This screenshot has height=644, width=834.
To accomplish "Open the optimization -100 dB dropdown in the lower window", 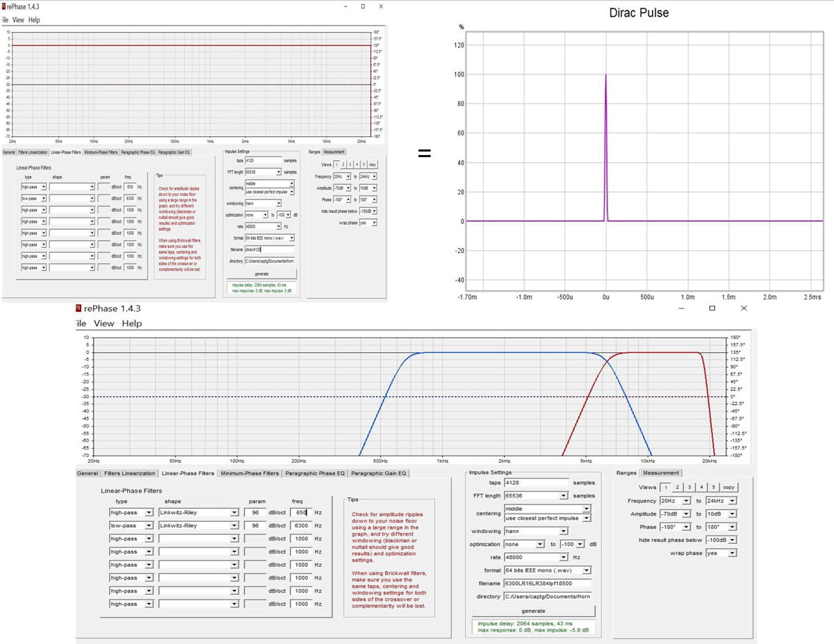I will [x=573, y=545].
